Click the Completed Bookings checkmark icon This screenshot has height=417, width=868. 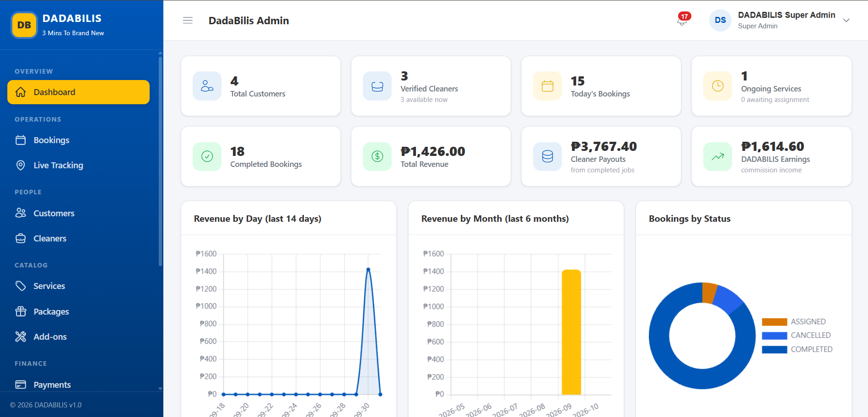point(207,156)
